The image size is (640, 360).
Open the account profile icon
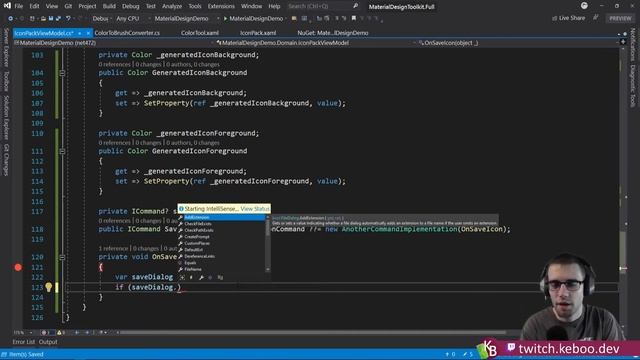[x=584, y=6]
